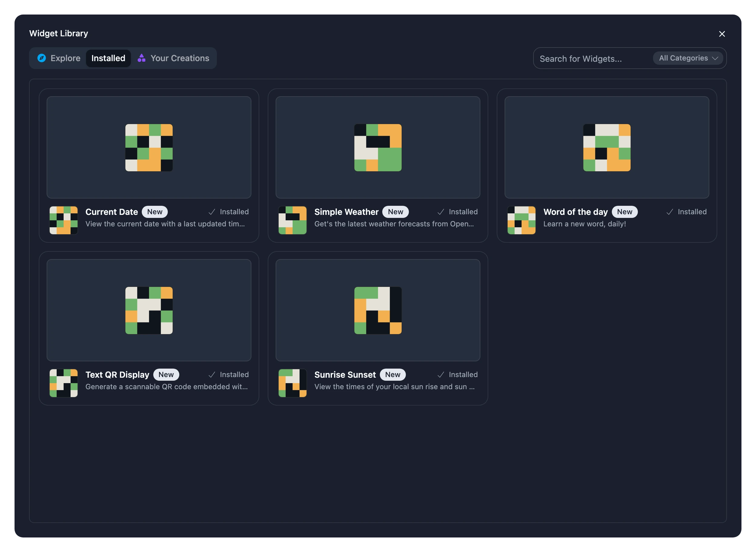This screenshot has height=552, width=756.
Task: Click the small Sunrise Sunset widget icon
Action: pos(293,383)
